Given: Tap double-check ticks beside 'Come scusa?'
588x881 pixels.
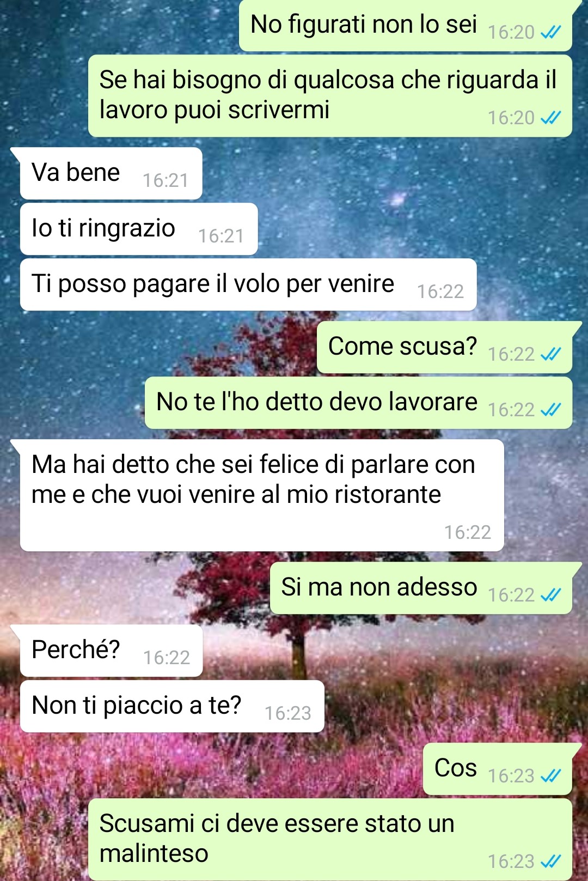Looking at the screenshot, I should pyautogui.click(x=550, y=355).
